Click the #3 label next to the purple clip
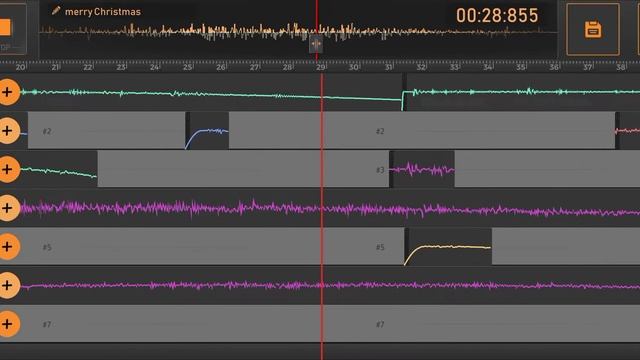 (x=380, y=170)
